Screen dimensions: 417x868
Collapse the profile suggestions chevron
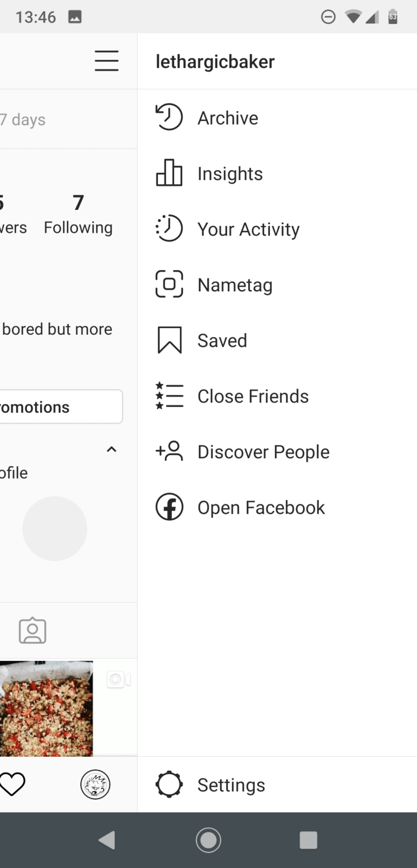(x=112, y=449)
